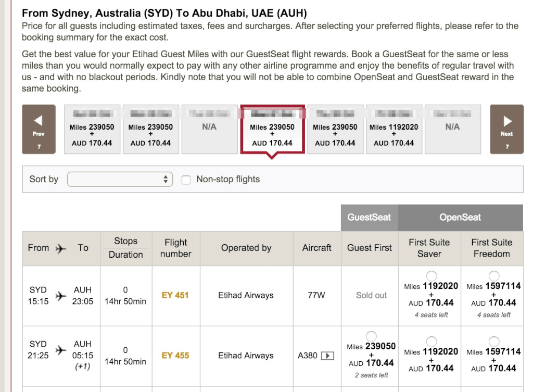The image size is (533, 392).
Task: Select first N/A date tab
Action: click(209, 129)
